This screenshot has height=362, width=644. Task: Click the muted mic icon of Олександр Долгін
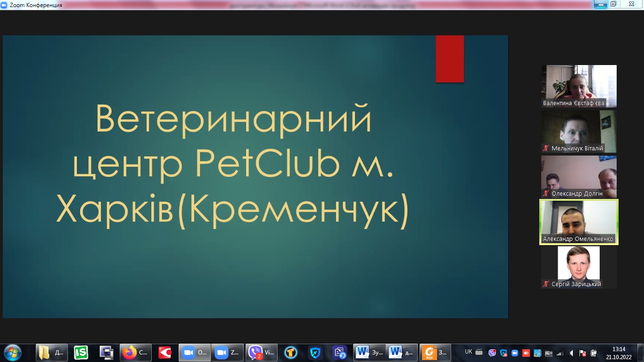pyautogui.click(x=546, y=193)
